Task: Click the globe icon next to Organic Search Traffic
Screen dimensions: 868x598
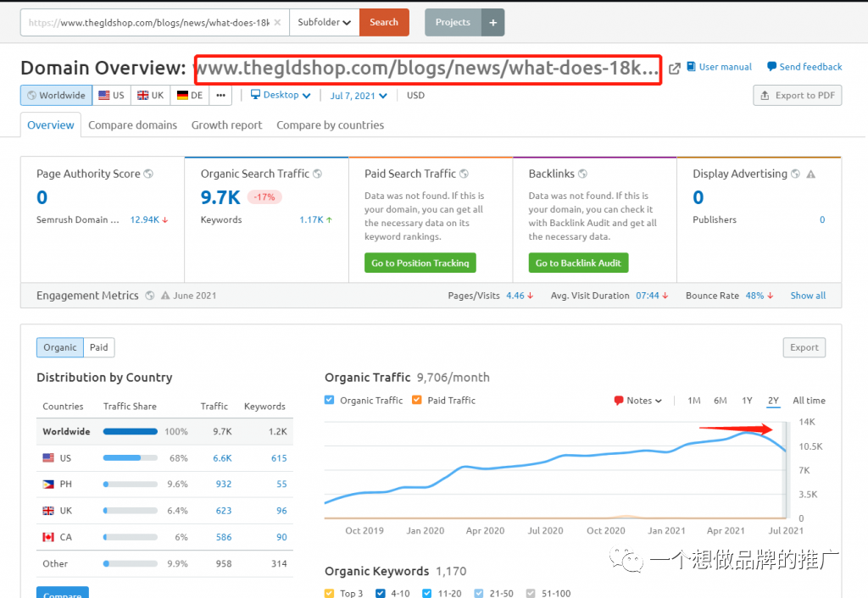Action: pyautogui.click(x=317, y=174)
